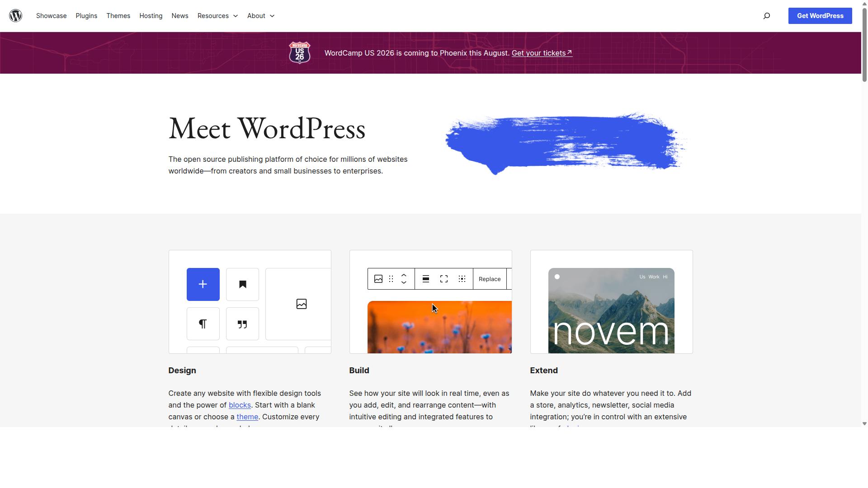The width and height of the screenshot is (868, 488).
Task: Click the grid dots icon in Build toolbar
Action: point(462,279)
